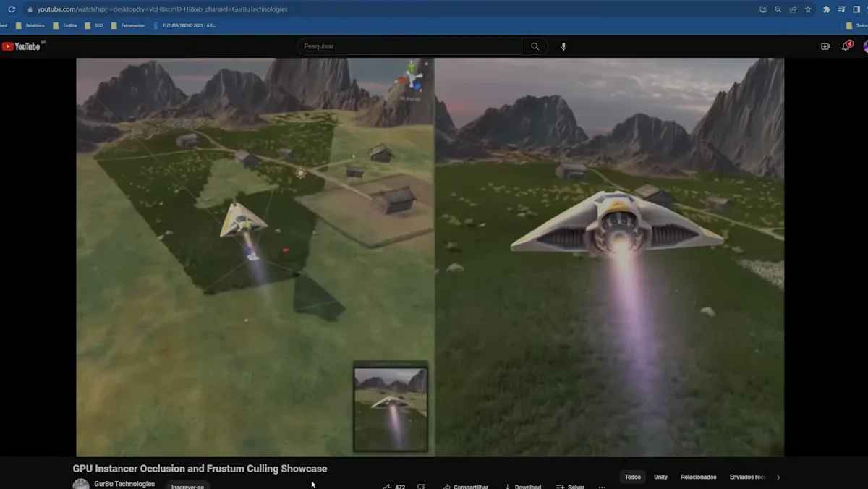Click the zoom magnifier in address bar
The height and width of the screenshot is (489, 868).
778,9
